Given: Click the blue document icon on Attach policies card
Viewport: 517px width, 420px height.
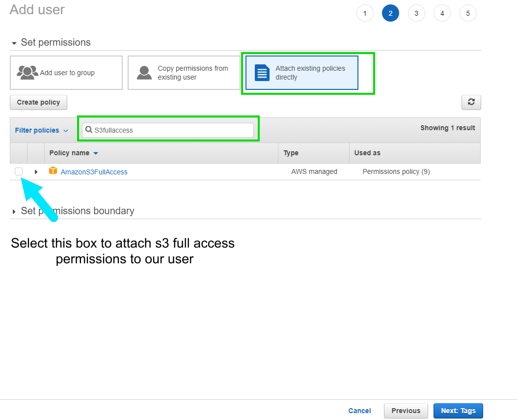Looking at the screenshot, I should click(x=262, y=72).
